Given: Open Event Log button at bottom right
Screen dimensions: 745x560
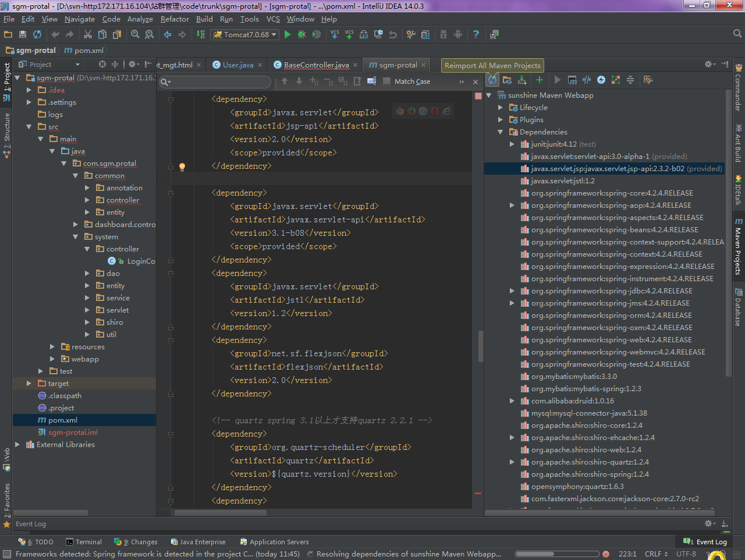Looking at the screenshot, I should click(x=705, y=542).
